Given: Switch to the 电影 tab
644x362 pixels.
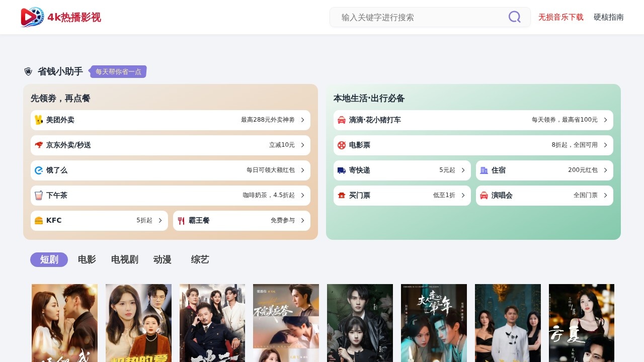Looking at the screenshot, I should tap(87, 259).
